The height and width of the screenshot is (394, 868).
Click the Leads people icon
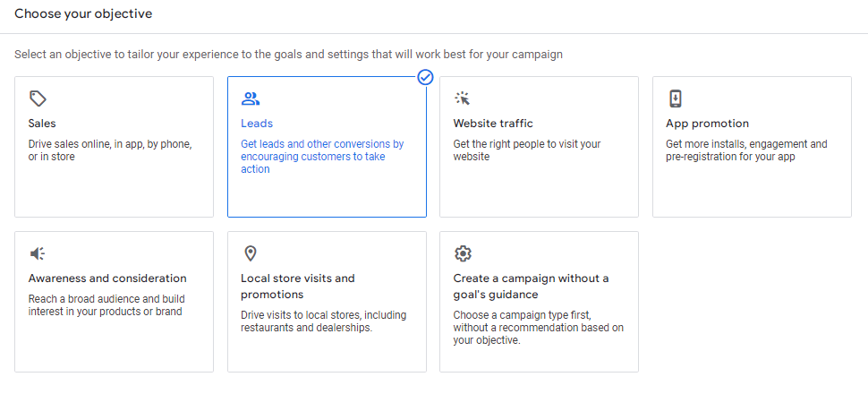coord(251,98)
